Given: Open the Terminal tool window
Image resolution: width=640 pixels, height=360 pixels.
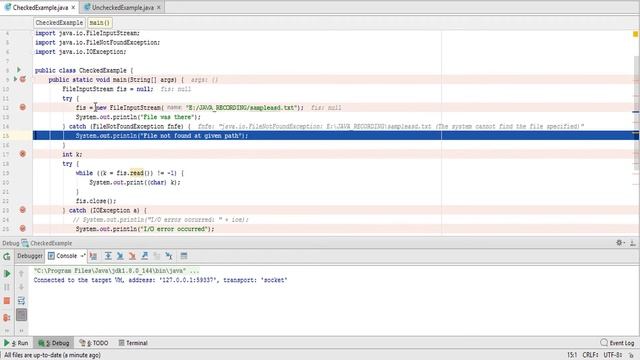Looking at the screenshot, I should (133, 343).
